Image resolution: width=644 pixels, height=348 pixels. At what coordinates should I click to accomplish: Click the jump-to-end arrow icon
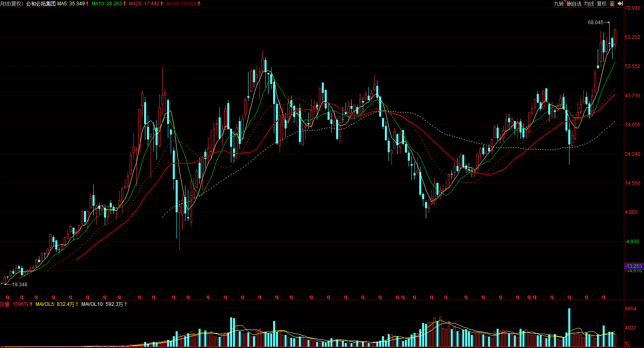(x=620, y=4)
